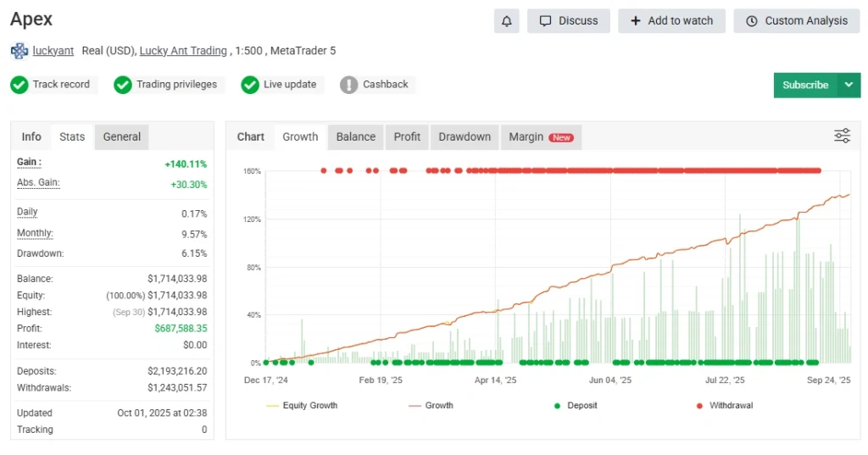
Task: Select the Drawdown chart tab
Action: pyautogui.click(x=465, y=136)
